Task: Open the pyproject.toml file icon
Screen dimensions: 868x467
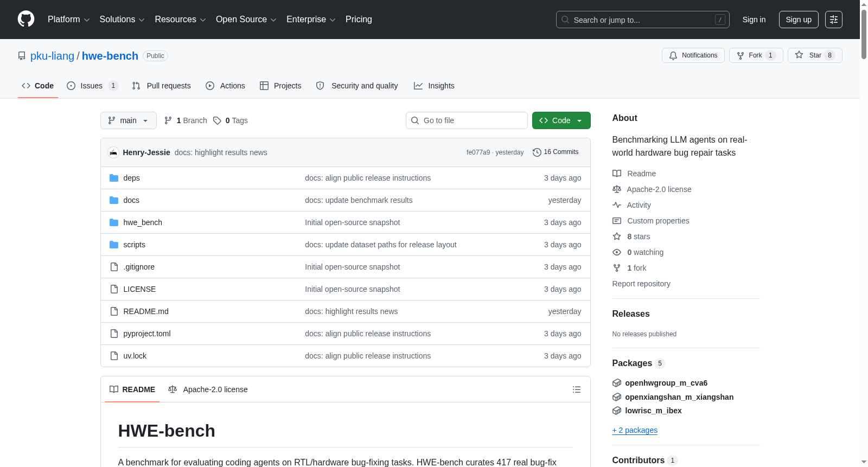Action: click(x=114, y=334)
